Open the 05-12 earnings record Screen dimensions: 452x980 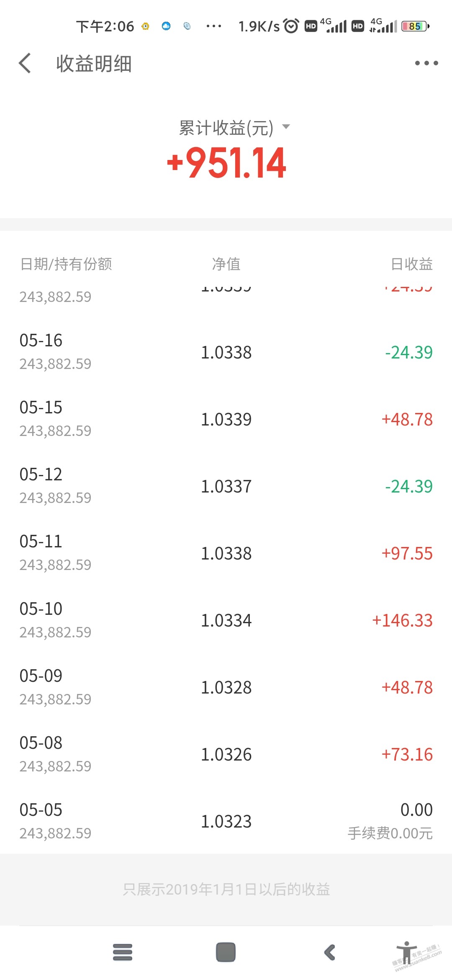226,486
